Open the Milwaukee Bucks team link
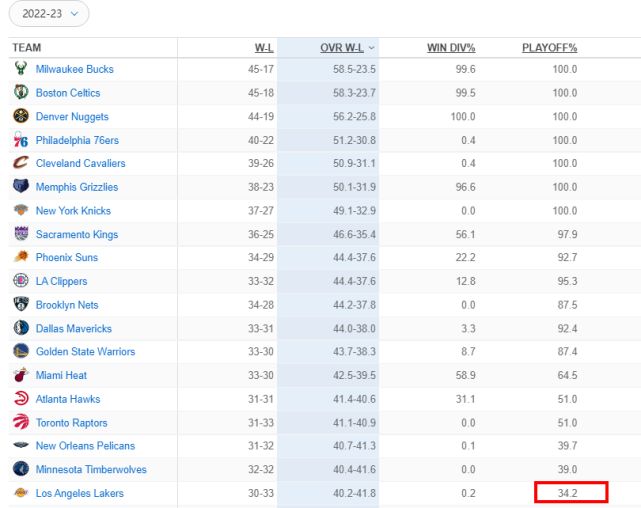This screenshot has height=508, width=641. click(x=74, y=69)
